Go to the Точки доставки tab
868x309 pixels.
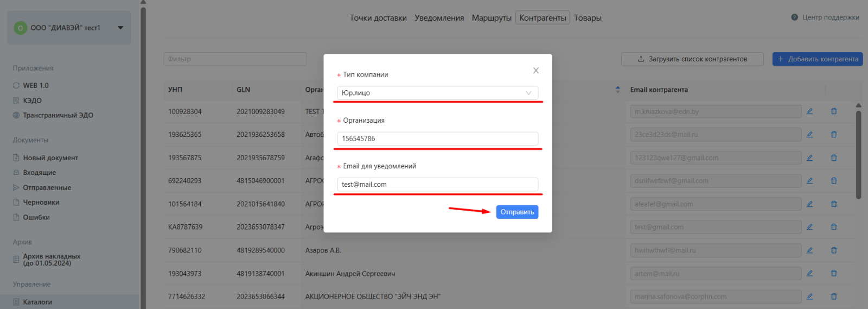[x=378, y=18]
